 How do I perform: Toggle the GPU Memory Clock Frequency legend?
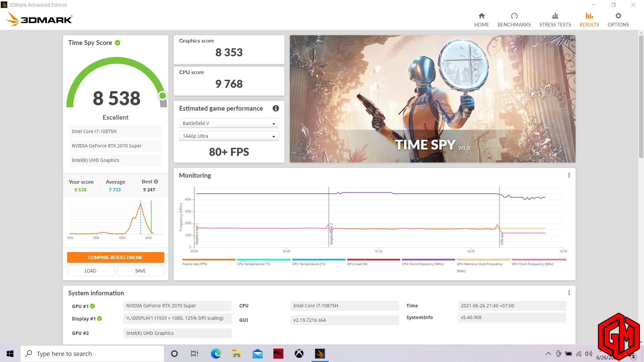click(483, 265)
